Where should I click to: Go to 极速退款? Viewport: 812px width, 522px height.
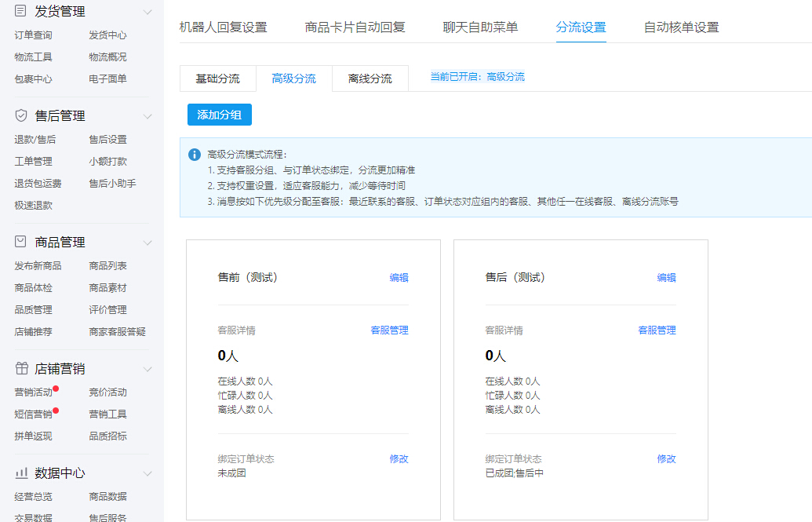tap(34, 206)
